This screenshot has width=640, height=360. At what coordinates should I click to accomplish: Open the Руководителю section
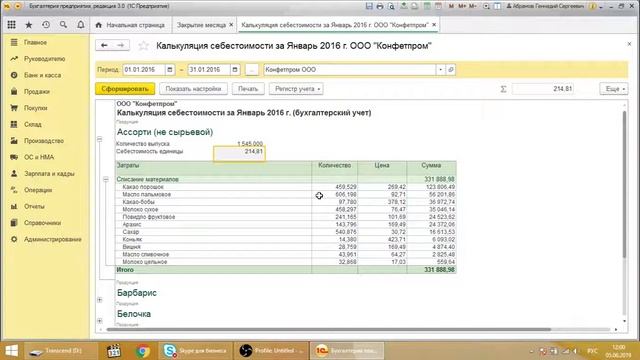[44, 59]
